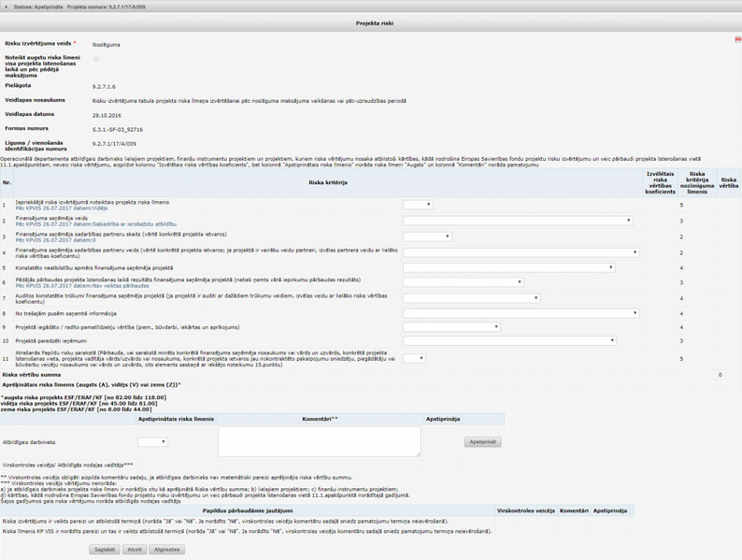Click into the Komentāri text area
Viewport: 742px width, 560px height.
coord(319,441)
